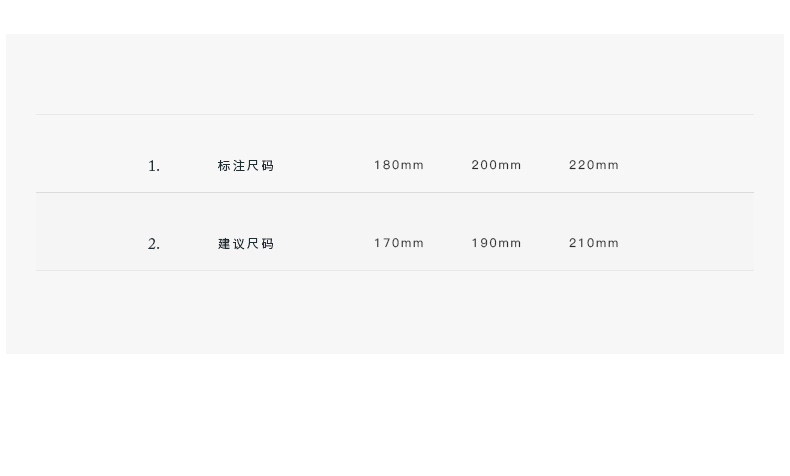Select the 建议尺码 label

click(x=246, y=244)
